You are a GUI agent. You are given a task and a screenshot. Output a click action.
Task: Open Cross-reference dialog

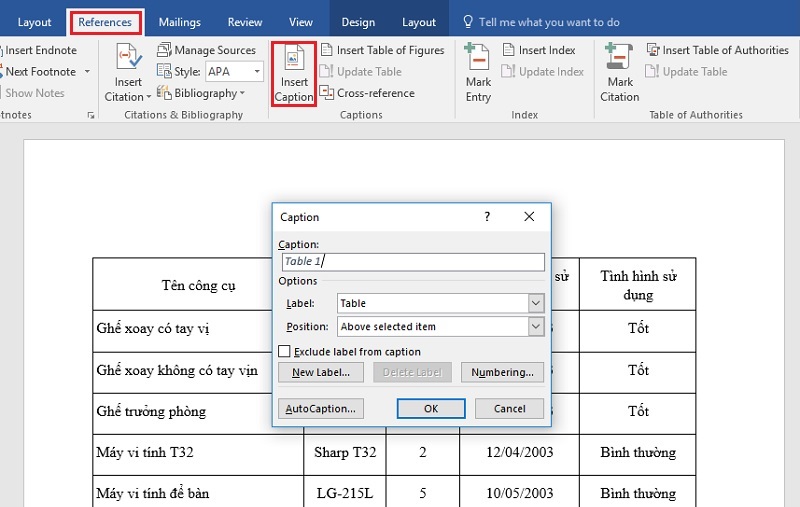tap(367, 93)
